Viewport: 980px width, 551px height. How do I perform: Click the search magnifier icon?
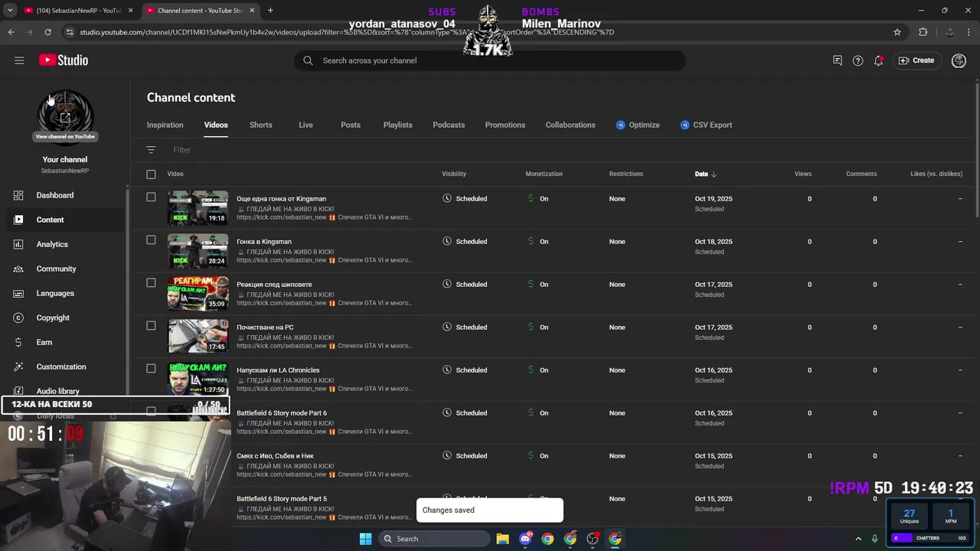pos(308,60)
